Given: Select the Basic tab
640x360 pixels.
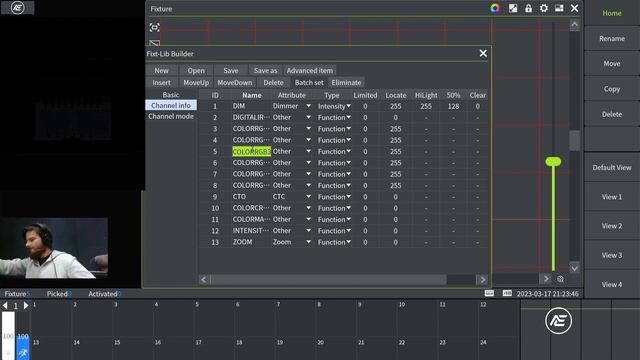Looking at the screenshot, I should point(171,95).
